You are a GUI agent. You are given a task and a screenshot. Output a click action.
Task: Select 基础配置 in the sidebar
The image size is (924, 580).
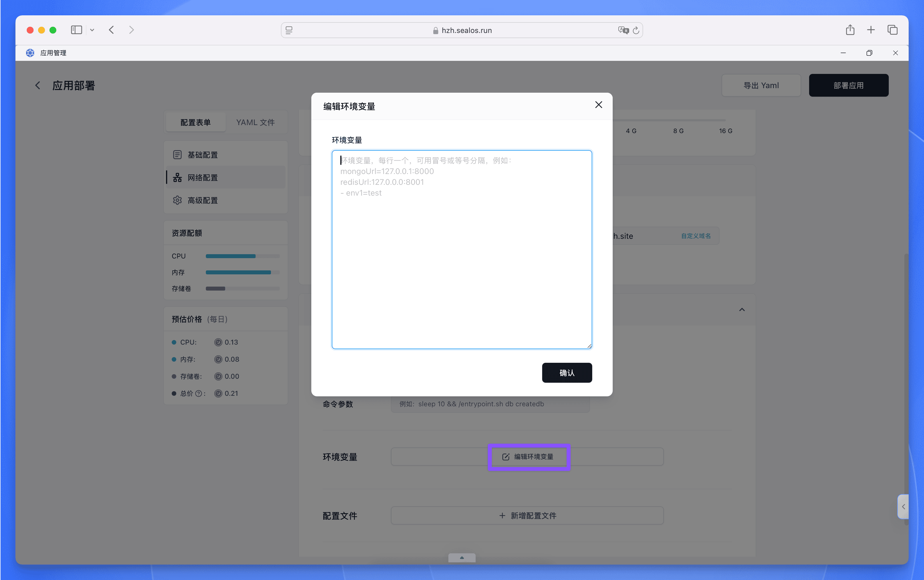pos(225,155)
